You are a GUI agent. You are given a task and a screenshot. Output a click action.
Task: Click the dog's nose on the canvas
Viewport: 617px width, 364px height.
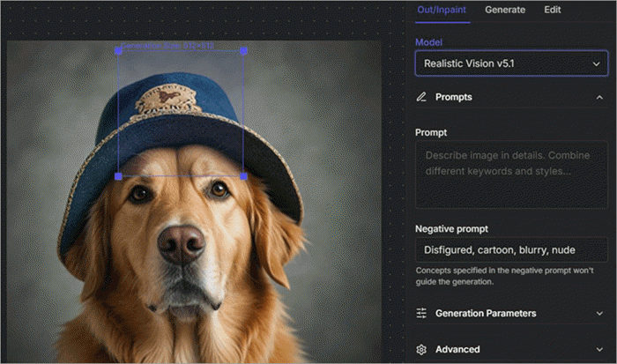(182, 241)
